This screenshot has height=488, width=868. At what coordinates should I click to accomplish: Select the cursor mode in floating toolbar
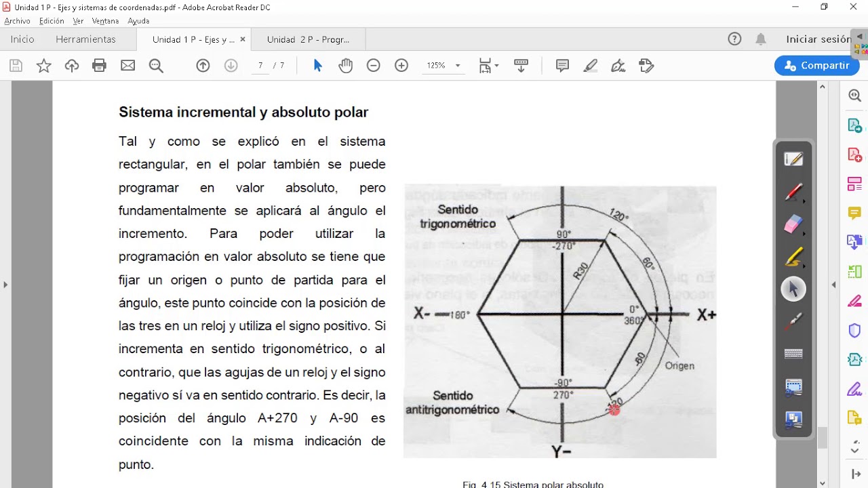793,289
